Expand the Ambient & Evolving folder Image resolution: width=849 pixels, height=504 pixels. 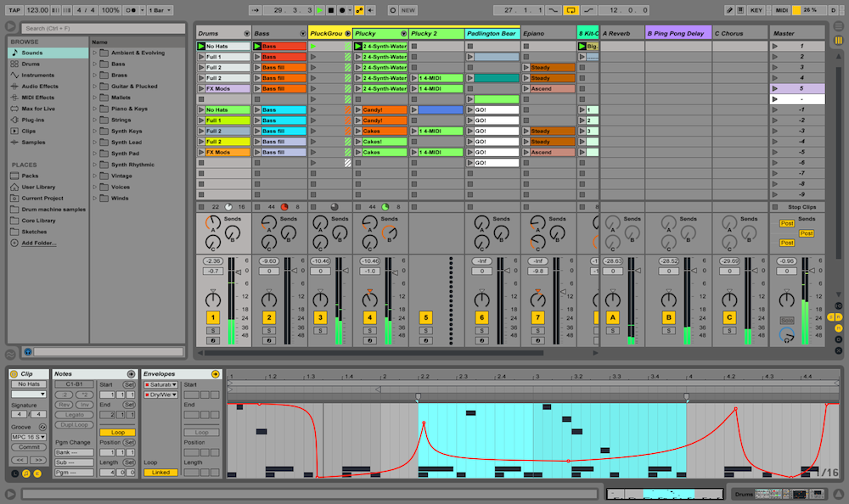point(96,53)
